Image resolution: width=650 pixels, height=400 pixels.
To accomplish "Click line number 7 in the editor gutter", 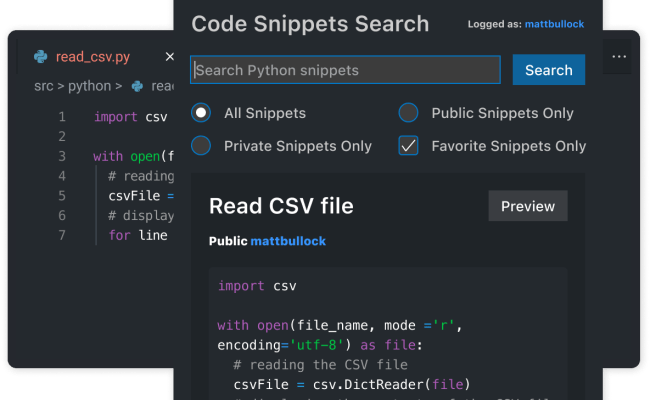I will coord(62,235).
